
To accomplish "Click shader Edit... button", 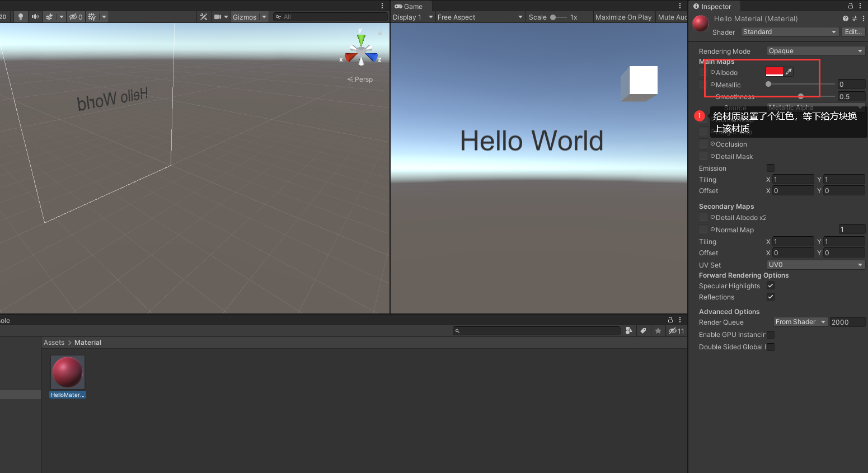I will [x=853, y=32].
